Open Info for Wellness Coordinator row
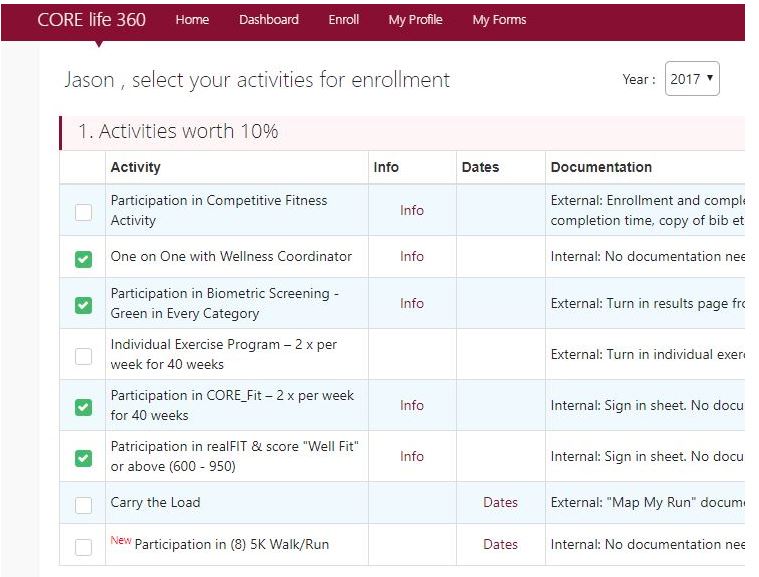759x577 pixels. click(x=412, y=256)
